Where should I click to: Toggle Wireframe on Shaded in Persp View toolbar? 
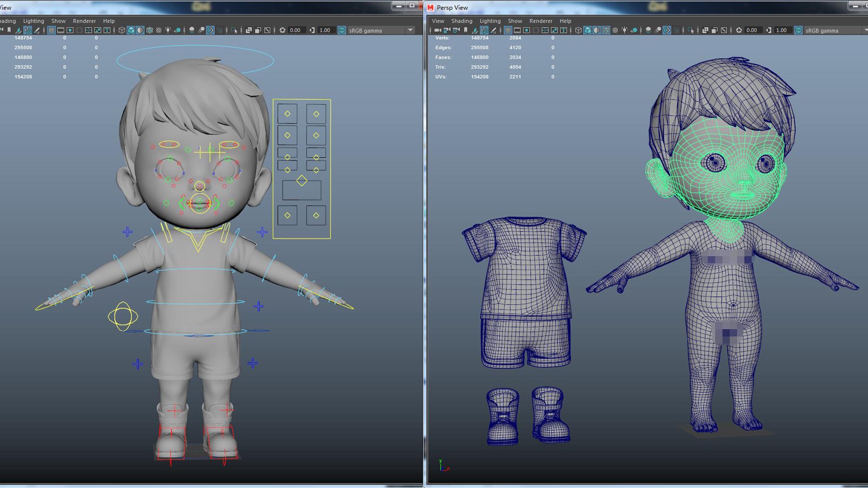click(x=606, y=30)
